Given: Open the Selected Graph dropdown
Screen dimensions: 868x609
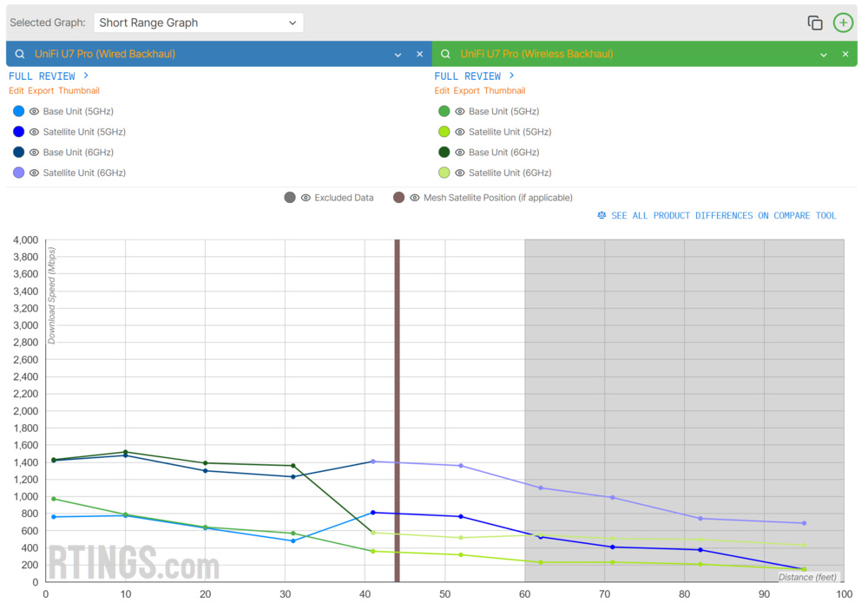Looking at the screenshot, I should click(x=198, y=23).
